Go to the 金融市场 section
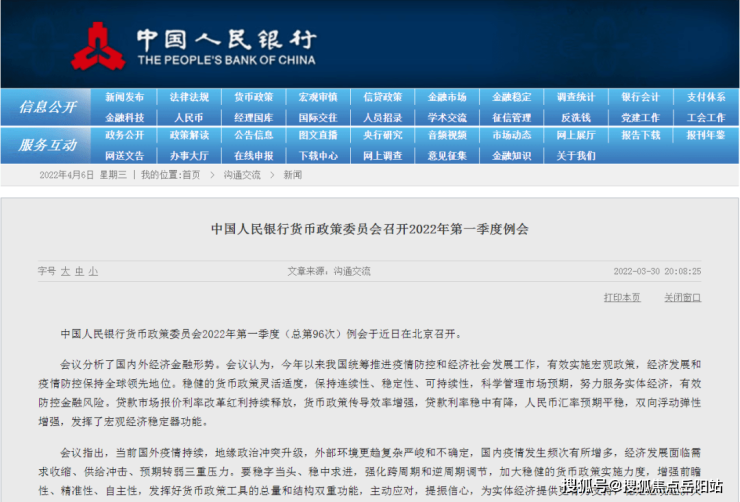740x502 pixels. 447,97
